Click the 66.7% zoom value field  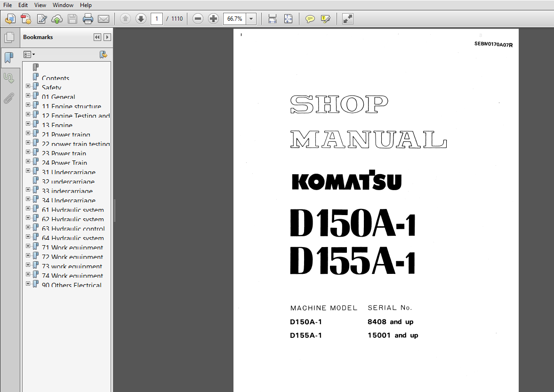point(234,19)
